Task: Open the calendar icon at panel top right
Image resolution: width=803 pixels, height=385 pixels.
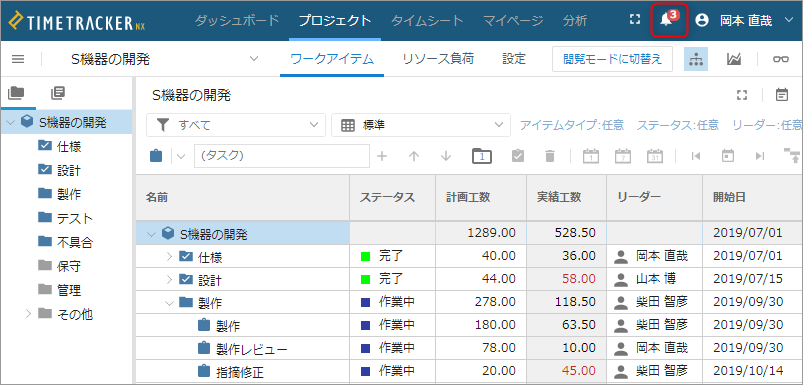Action: pos(781,95)
